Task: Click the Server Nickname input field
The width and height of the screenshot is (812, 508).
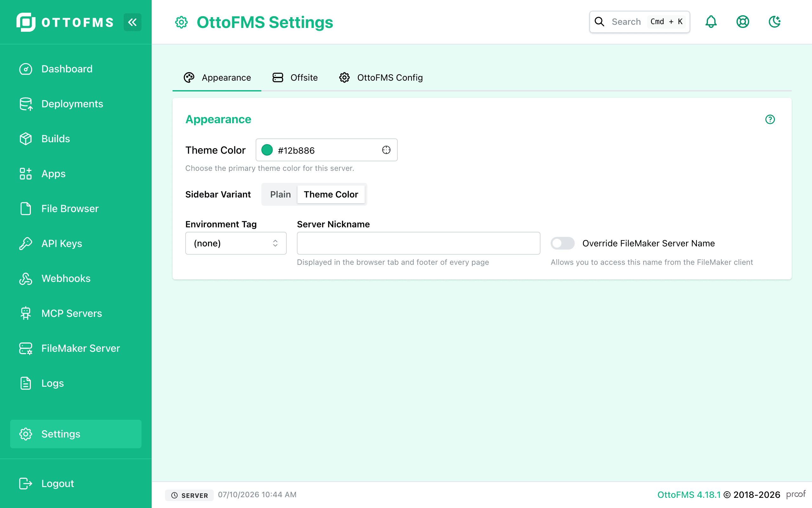Action: coord(418,243)
